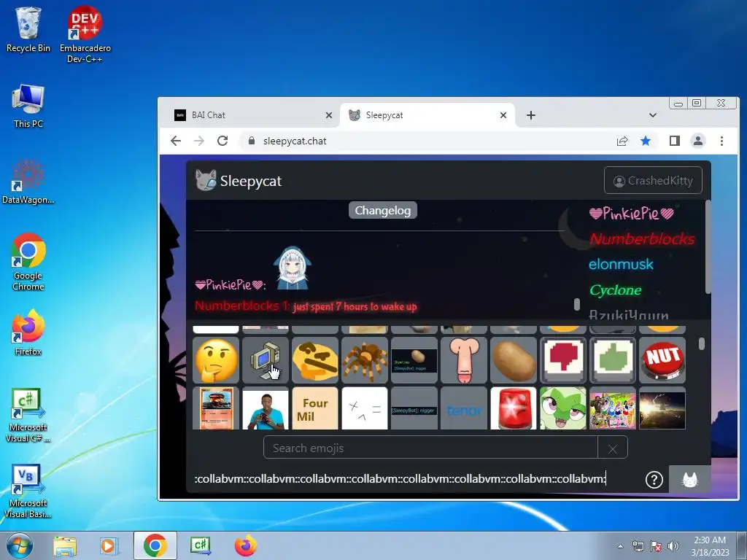Select Numberblocks in the user list
The height and width of the screenshot is (560, 747).
click(642, 238)
